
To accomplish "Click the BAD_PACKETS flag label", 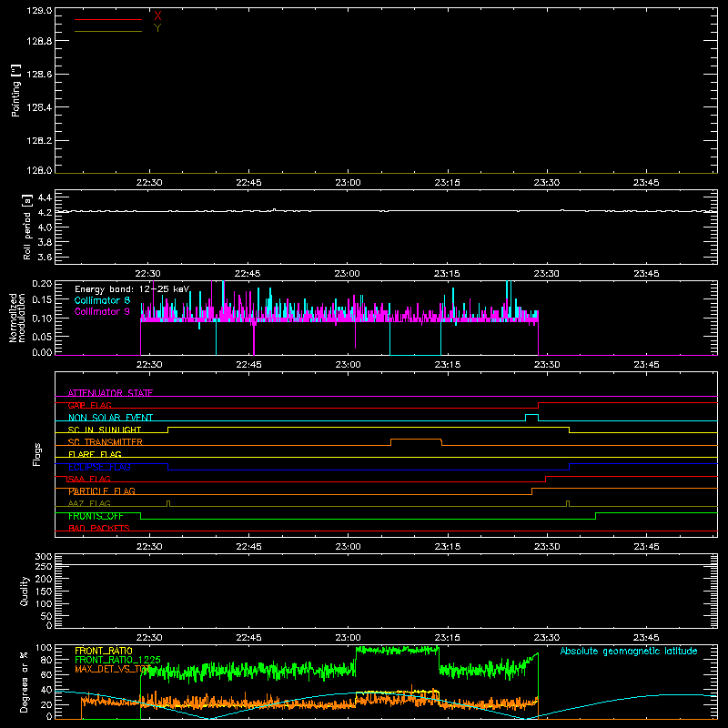I will 99,529.
